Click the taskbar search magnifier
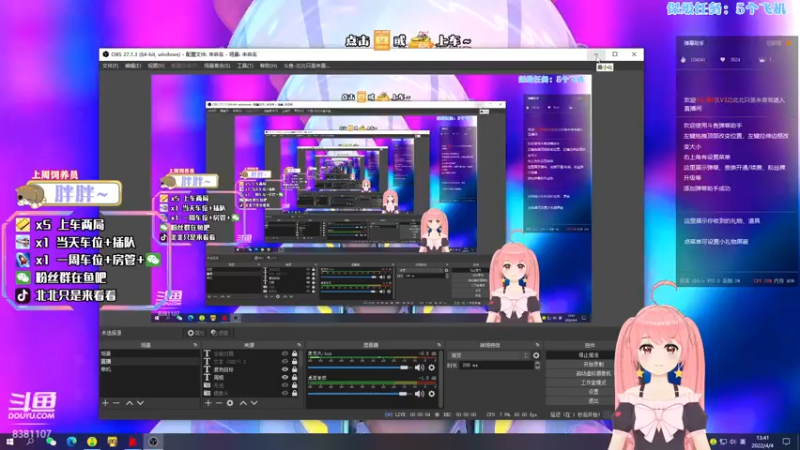The height and width of the screenshot is (450, 800). 31,441
